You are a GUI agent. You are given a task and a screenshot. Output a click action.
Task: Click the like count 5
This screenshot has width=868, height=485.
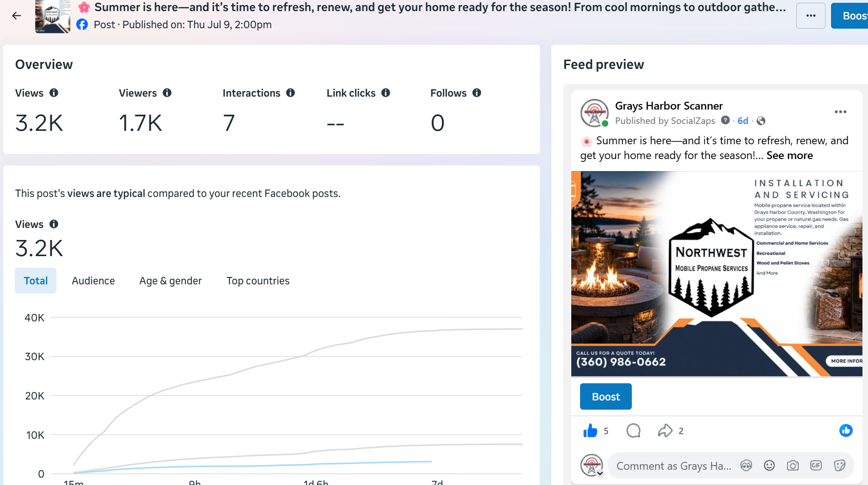[606, 431]
